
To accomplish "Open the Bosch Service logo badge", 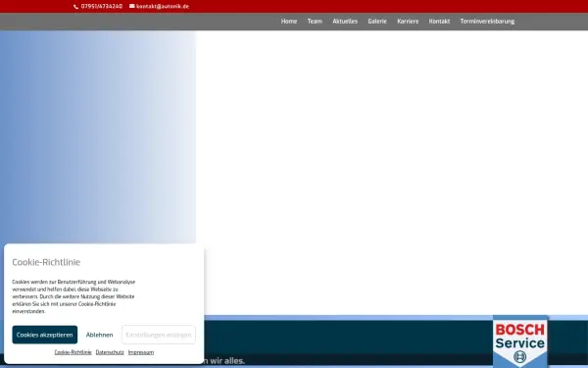I will (519, 342).
